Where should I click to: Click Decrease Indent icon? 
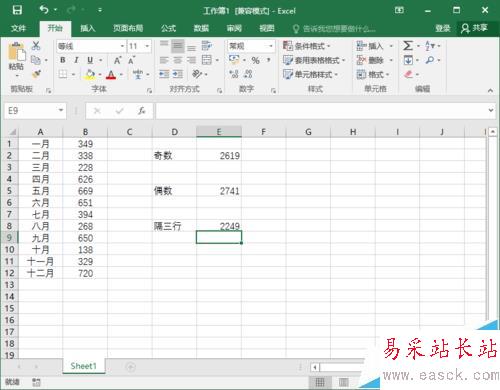(x=164, y=74)
